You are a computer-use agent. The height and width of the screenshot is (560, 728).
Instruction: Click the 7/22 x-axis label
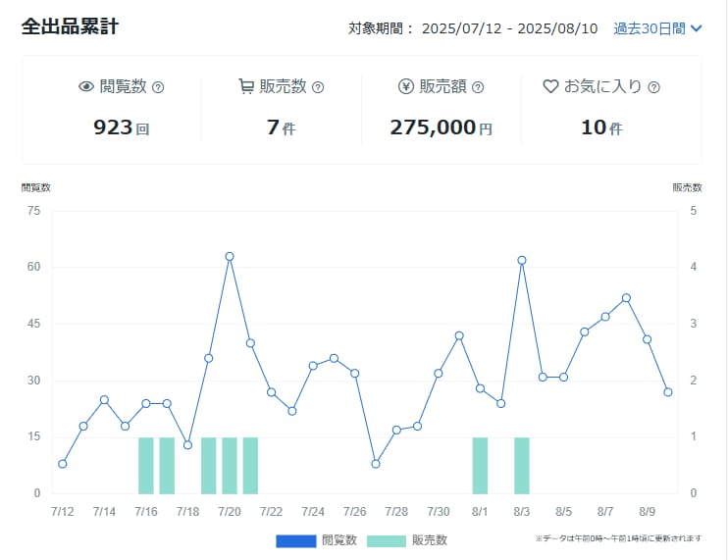(271, 512)
